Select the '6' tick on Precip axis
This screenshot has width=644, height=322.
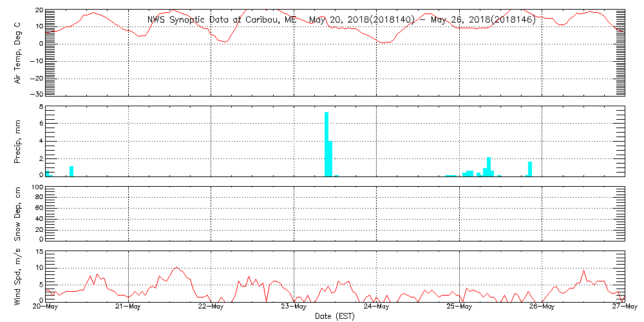40,124
